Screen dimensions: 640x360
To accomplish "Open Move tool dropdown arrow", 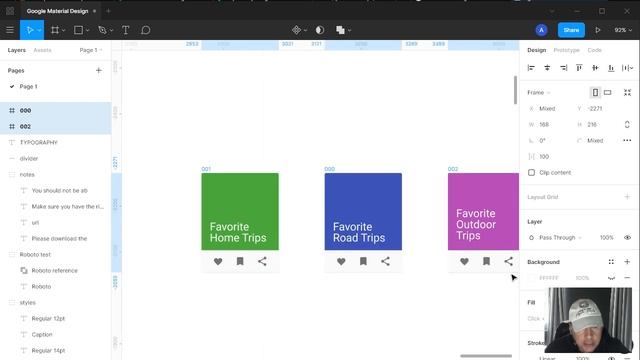I will (x=39, y=30).
